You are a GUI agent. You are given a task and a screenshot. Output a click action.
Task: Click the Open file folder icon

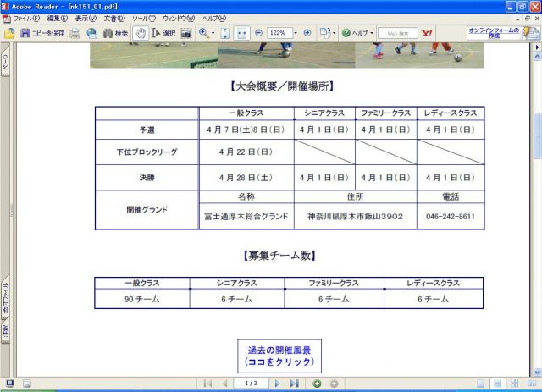9,33
